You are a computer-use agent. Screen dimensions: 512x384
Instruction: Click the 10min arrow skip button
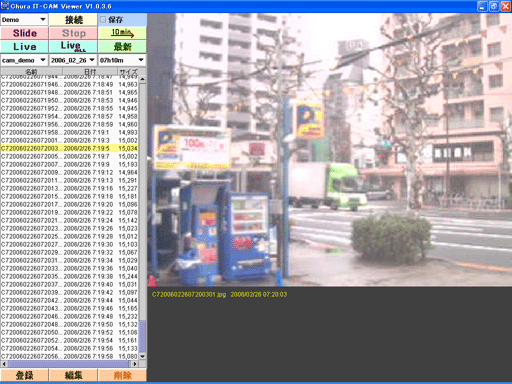(122, 33)
